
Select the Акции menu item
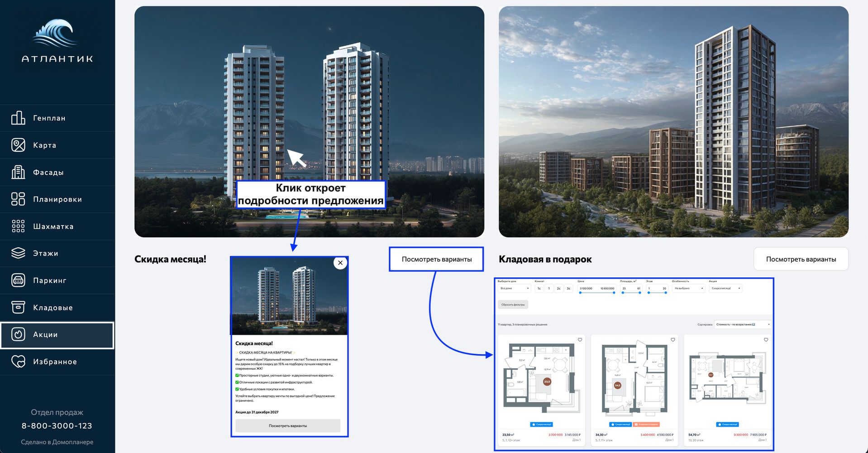[57, 335]
